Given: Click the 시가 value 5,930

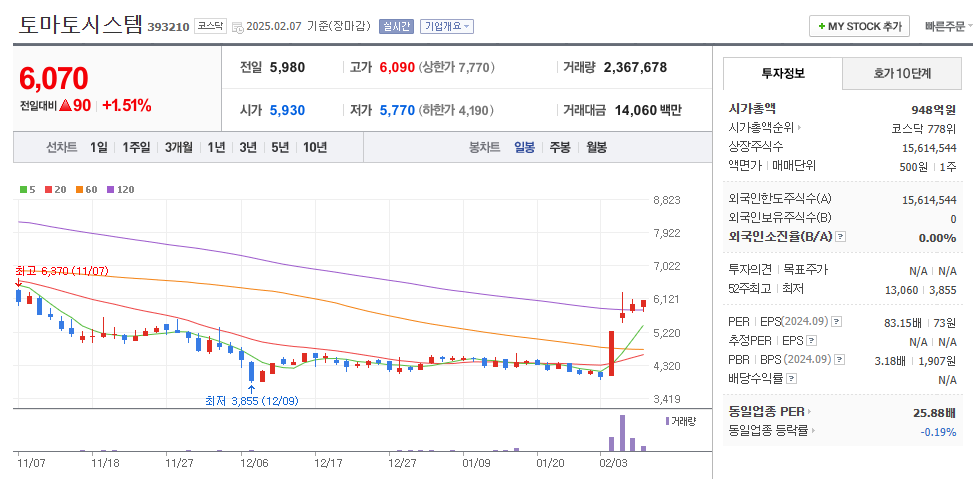Looking at the screenshot, I should 287,111.
